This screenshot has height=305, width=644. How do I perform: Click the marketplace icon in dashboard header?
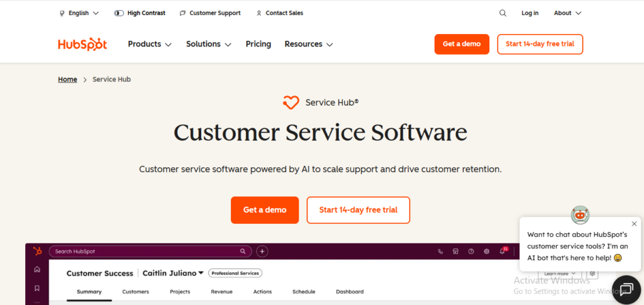point(455,251)
